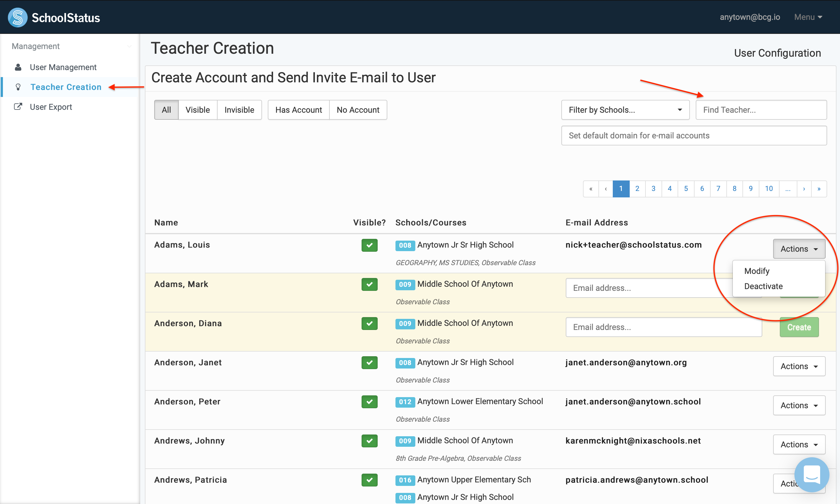Open the Menu dropdown in header
The image size is (840, 504).
tap(808, 17)
